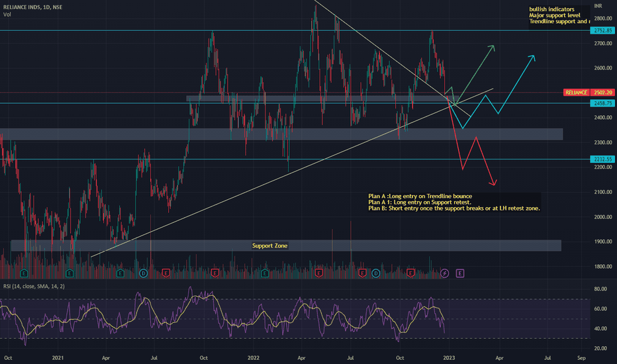Click the 2022 label on the time axis
This screenshot has width=617, height=364.
click(x=254, y=357)
